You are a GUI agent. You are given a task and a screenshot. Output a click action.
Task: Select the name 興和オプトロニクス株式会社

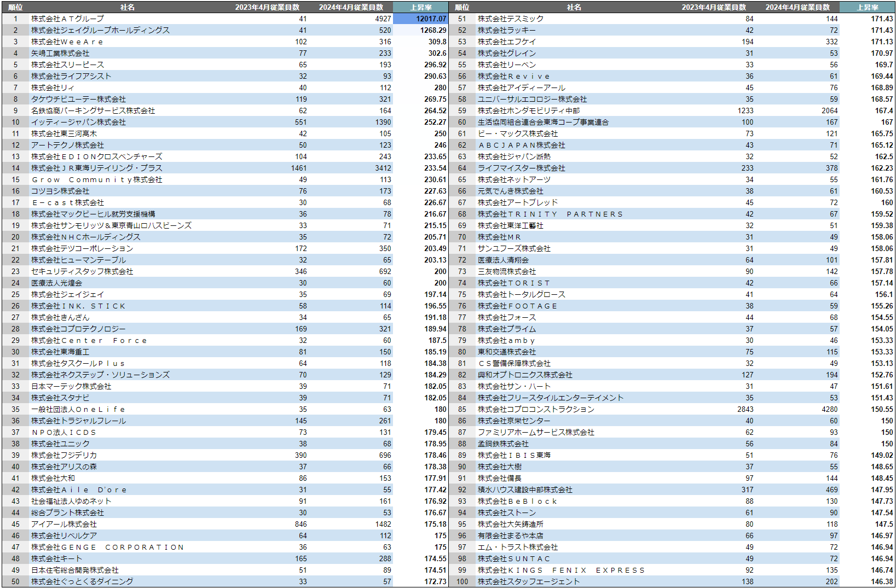[525, 375]
